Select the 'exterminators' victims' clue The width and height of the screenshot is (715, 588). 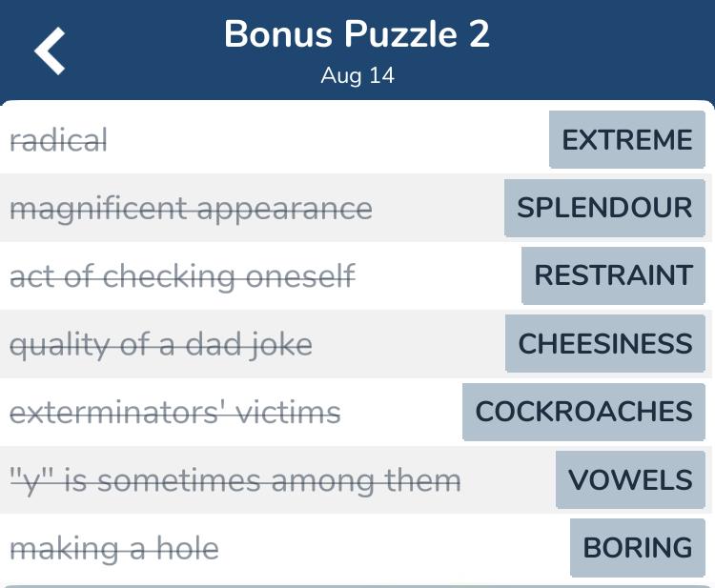[x=174, y=413]
